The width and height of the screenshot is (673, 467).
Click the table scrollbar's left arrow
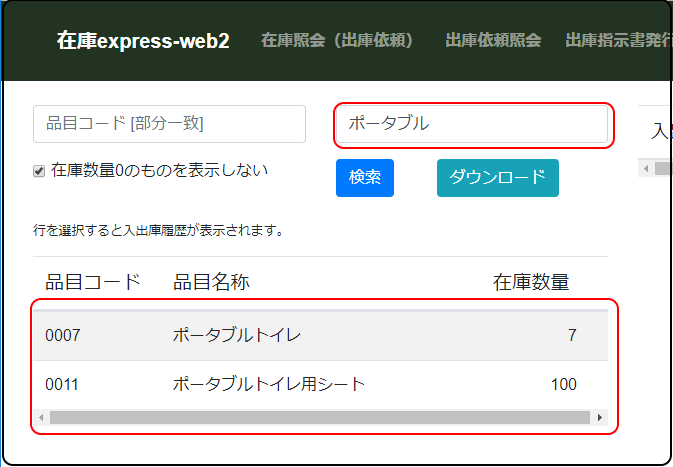(x=41, y=417)
